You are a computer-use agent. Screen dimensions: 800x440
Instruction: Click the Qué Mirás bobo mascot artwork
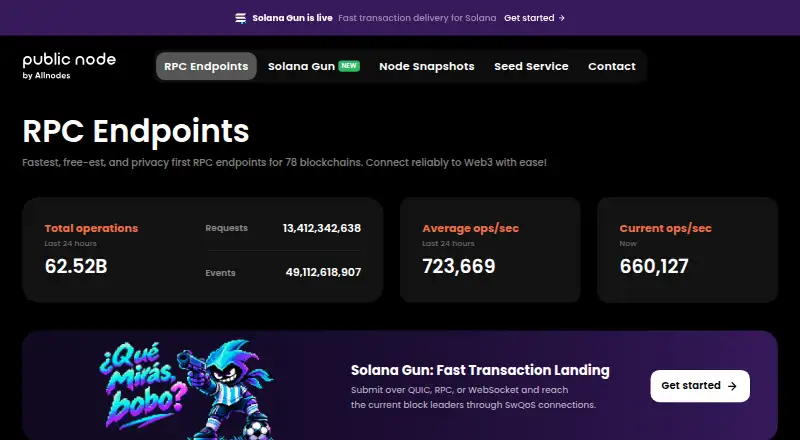(187, 389)
